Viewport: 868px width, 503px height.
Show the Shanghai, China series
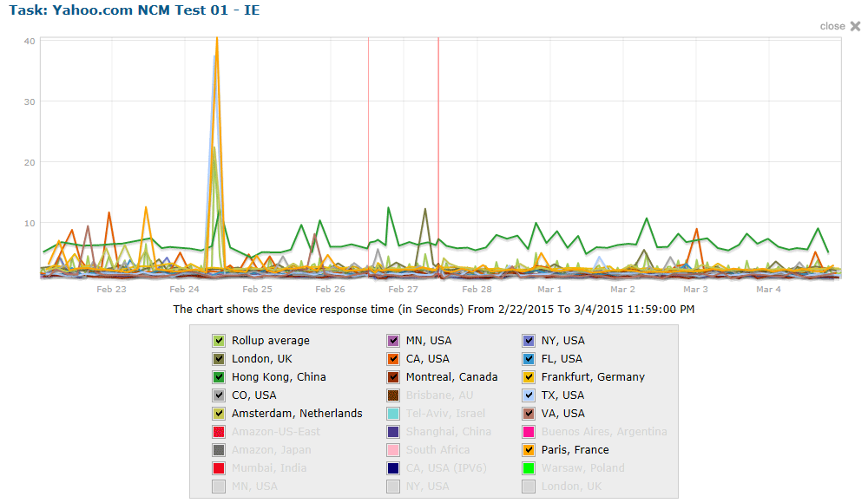(x=393, y=432)
